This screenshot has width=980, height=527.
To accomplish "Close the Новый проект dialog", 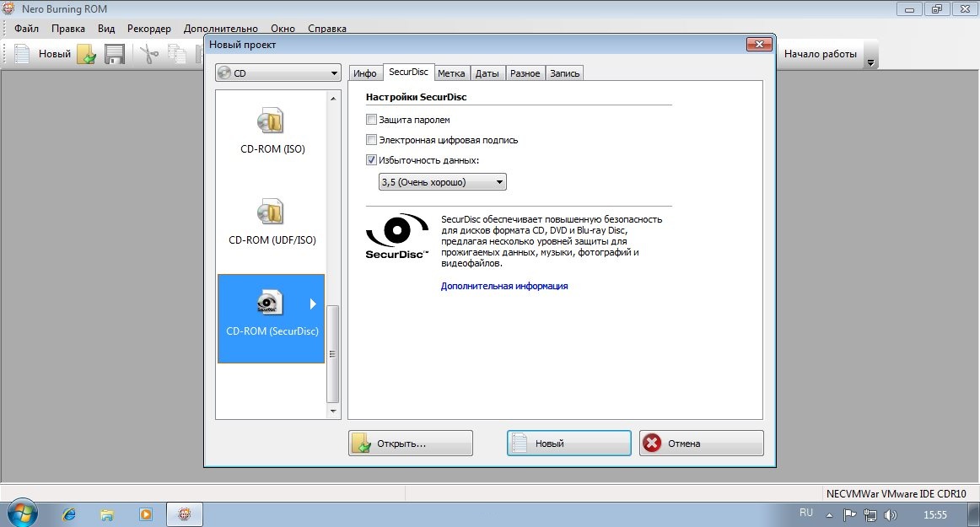I will coord(759,44).
